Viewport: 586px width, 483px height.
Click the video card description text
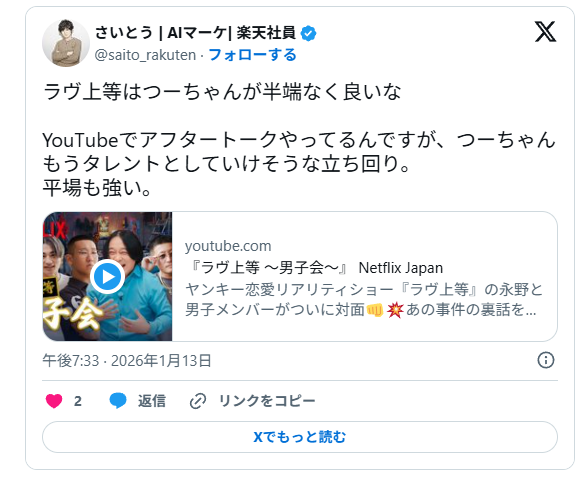[364, 299]
